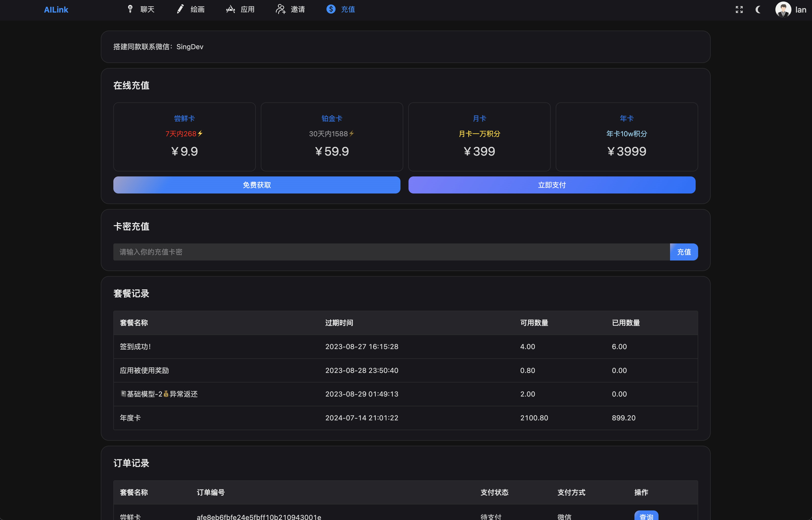Click the 充值 card-key submit button
The image size is (812, 520).
(x=684, y=252)
